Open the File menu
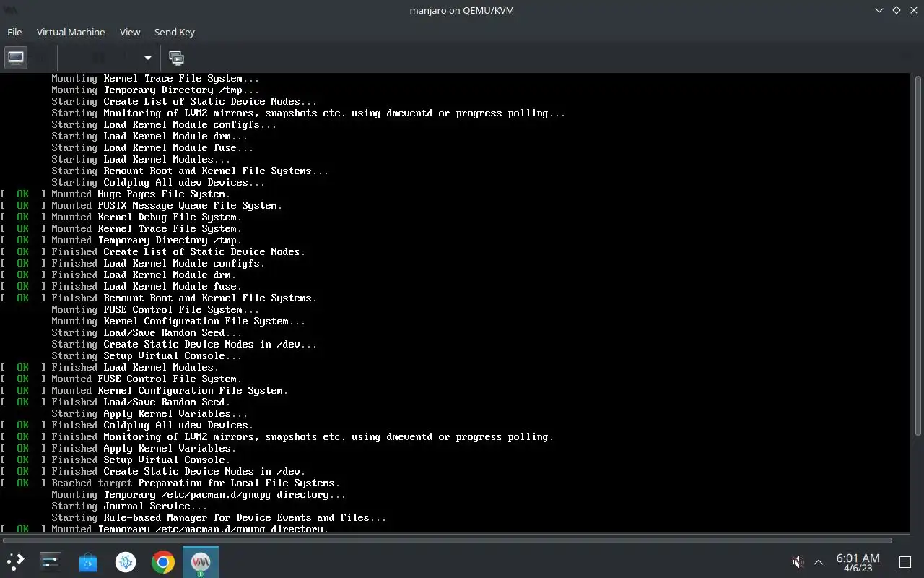This screenshot has height=578, width=924. (x=14, y=32)
